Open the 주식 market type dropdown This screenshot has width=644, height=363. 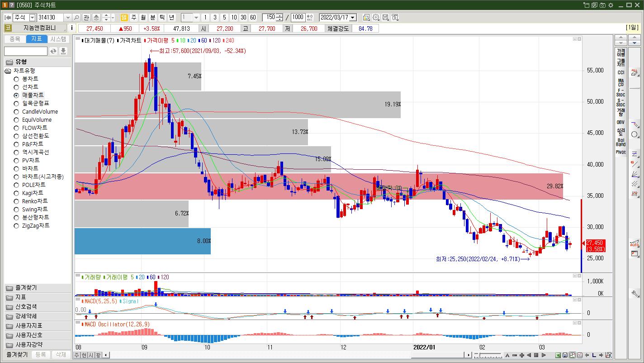[32, 18]
